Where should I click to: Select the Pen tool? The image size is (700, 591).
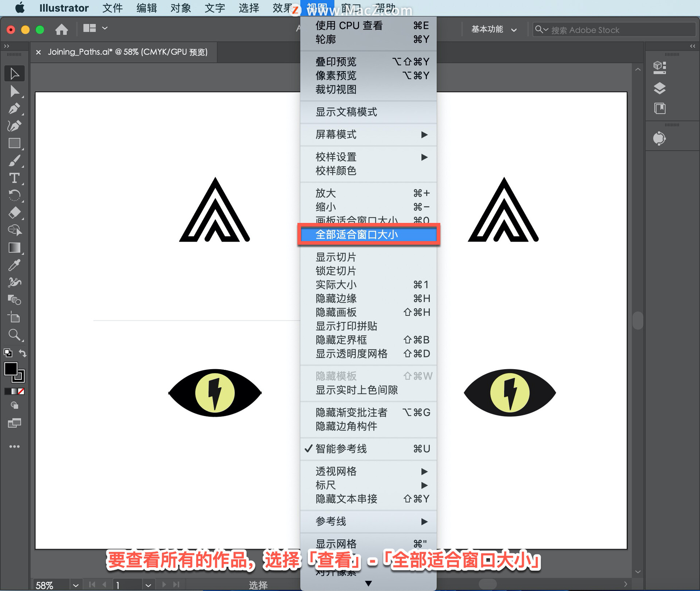coord(14,109)
